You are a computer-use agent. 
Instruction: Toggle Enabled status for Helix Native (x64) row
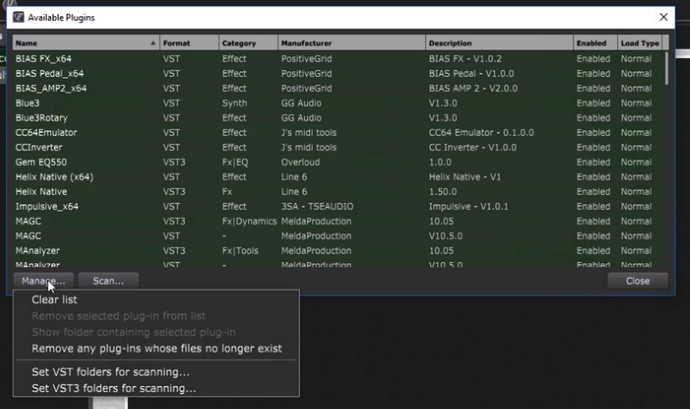tap(593, 177)
